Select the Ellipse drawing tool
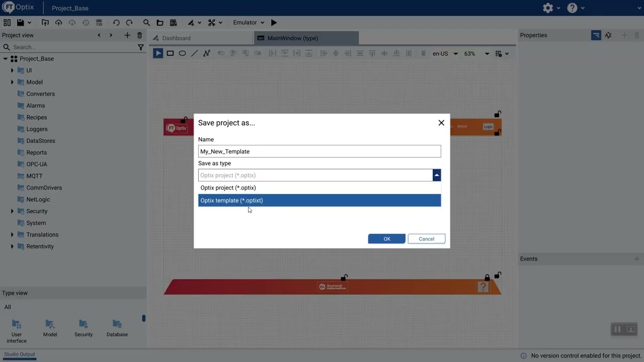644x362 pixels. 182,53
